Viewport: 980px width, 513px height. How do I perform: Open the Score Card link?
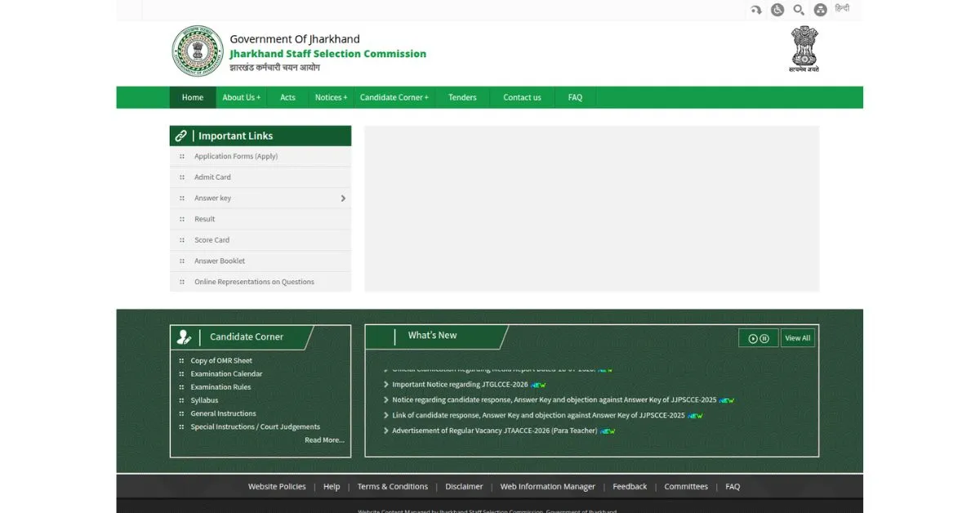pyautogui.click(x=212, y=240)
